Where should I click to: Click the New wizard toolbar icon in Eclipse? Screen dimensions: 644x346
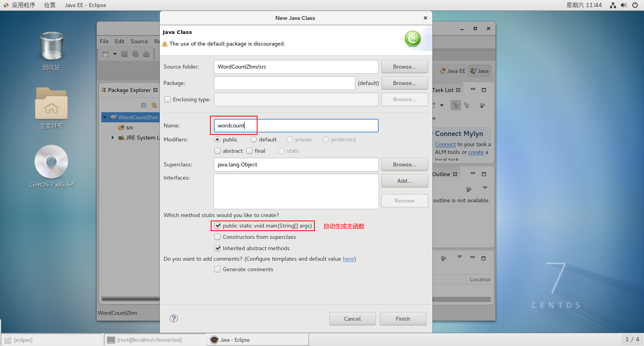coord(106,54)
